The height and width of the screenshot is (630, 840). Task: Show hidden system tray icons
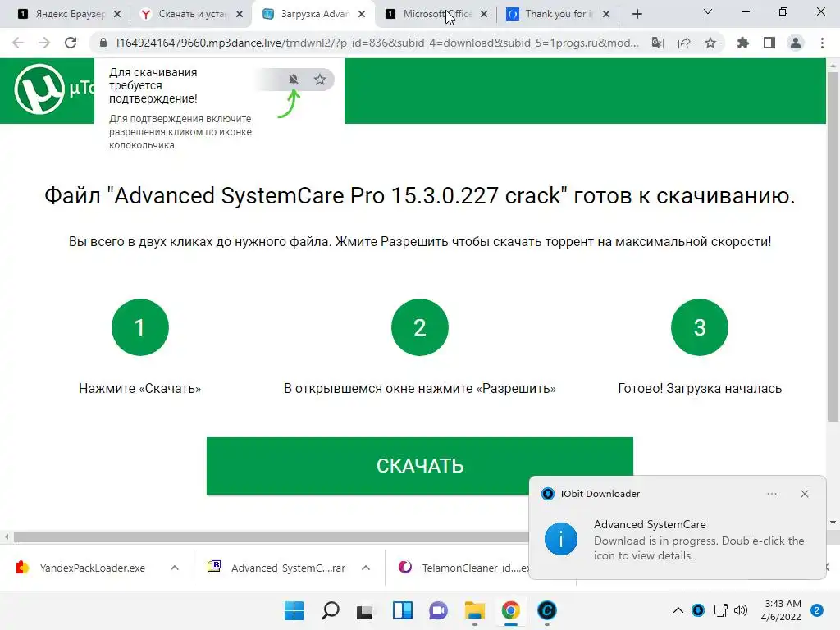click(678, 610)
